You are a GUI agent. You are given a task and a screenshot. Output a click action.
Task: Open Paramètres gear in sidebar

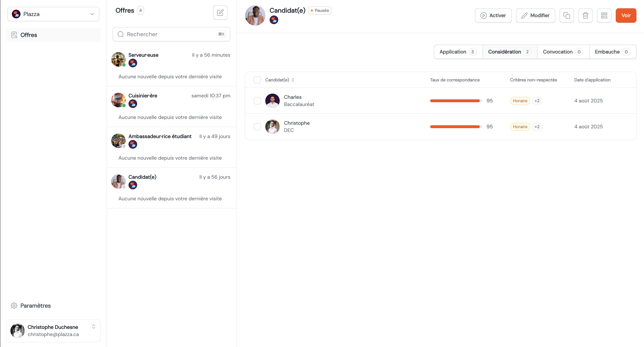(14, 305)
